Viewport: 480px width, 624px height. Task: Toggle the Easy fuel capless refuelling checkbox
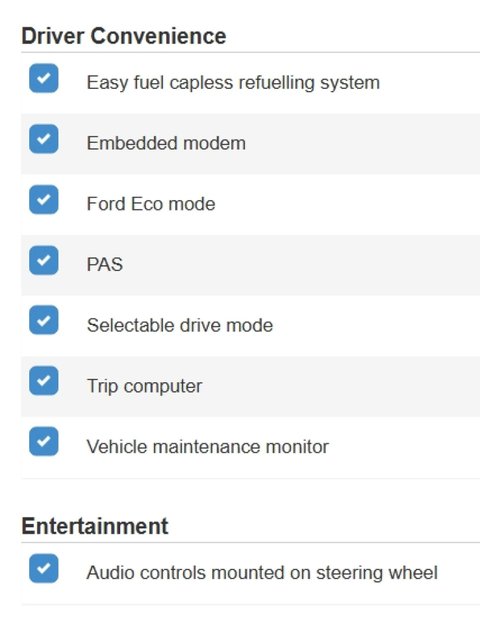44,78
